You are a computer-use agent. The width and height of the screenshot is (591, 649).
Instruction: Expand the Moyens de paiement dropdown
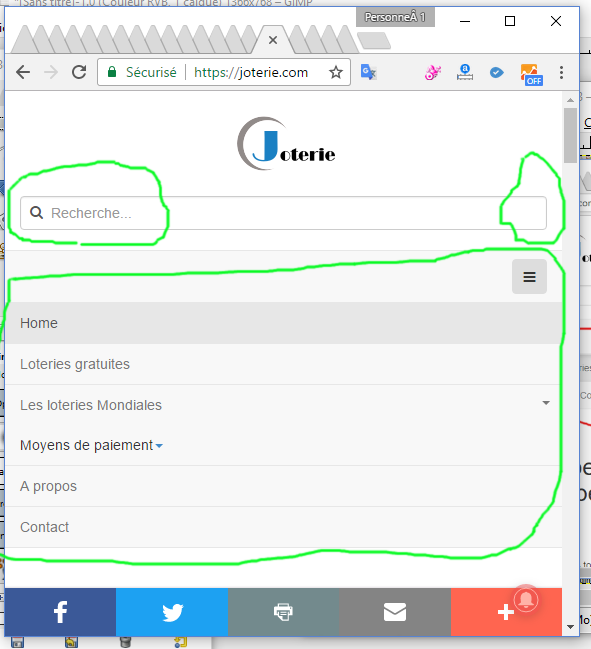[91, 445]
